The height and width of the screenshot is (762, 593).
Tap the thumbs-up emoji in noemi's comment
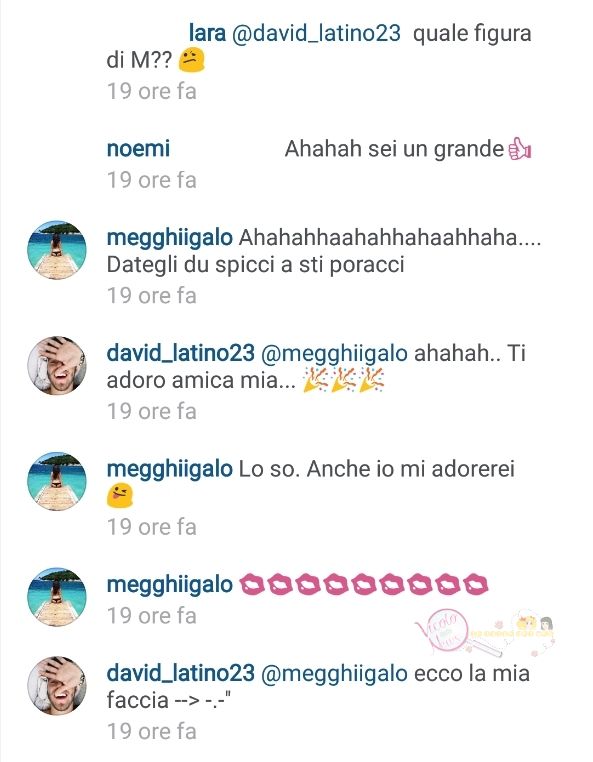(x=519, y=149)
